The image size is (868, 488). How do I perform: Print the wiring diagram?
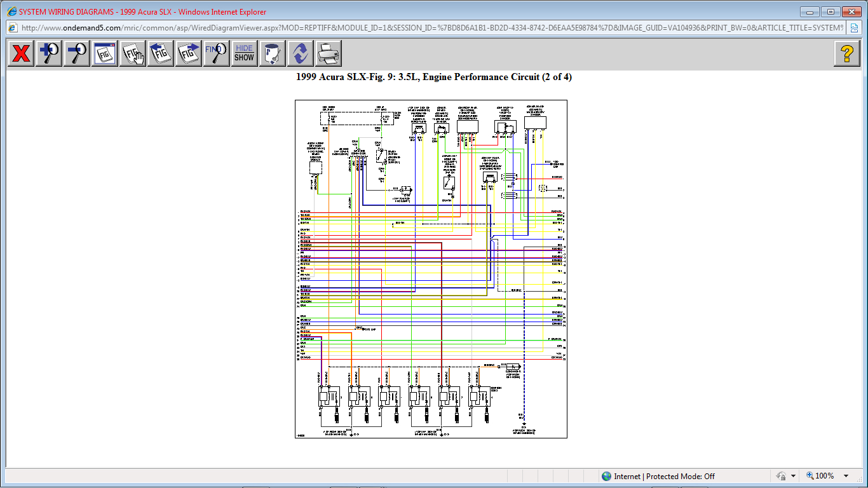pyautogui.click(x=329, y=53)
